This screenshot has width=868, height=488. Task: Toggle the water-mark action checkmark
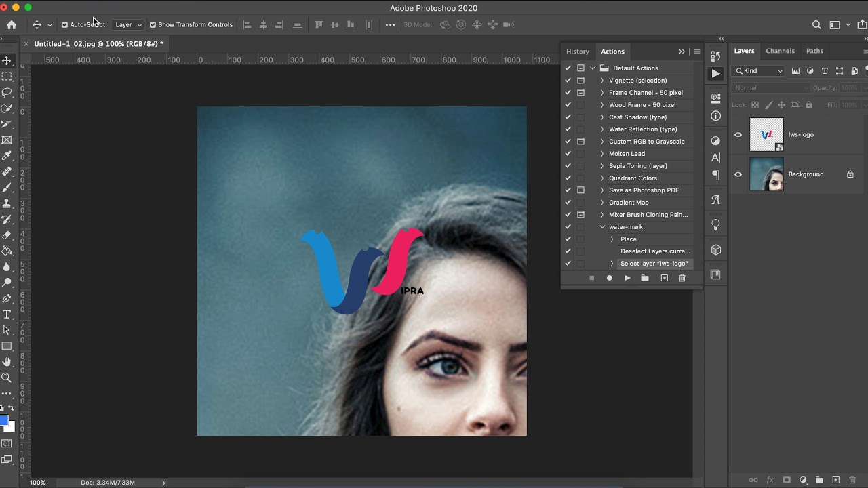coord(568,227)
